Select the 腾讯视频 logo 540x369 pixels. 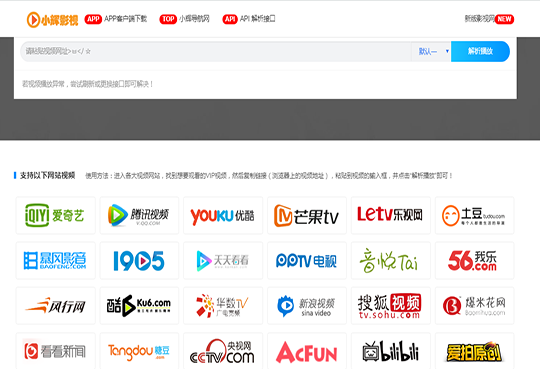tap(139, 215)
